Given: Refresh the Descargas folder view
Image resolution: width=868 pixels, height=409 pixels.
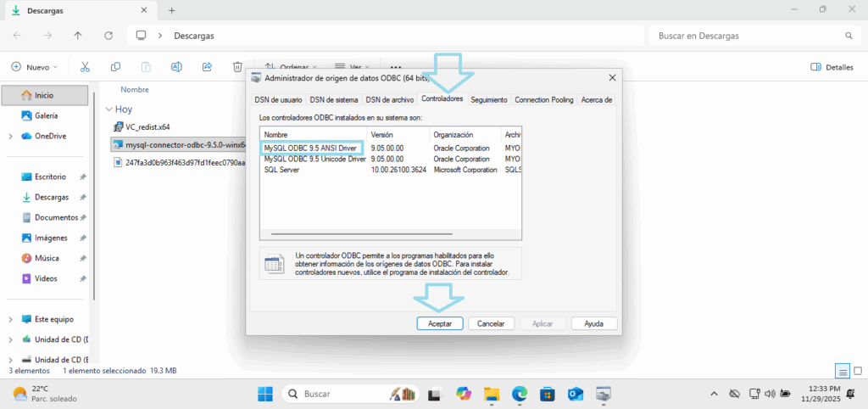Looking at the screenshot, I should 108,36.
